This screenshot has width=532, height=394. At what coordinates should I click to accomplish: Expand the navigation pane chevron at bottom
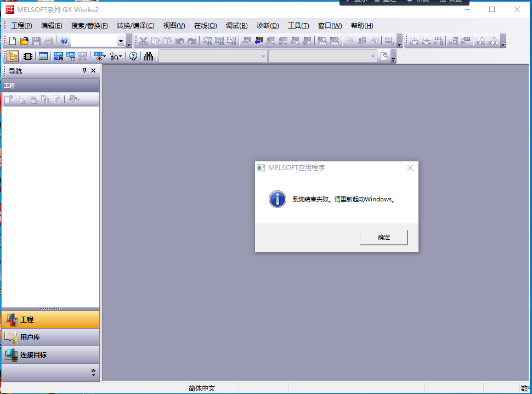point(93,373)
